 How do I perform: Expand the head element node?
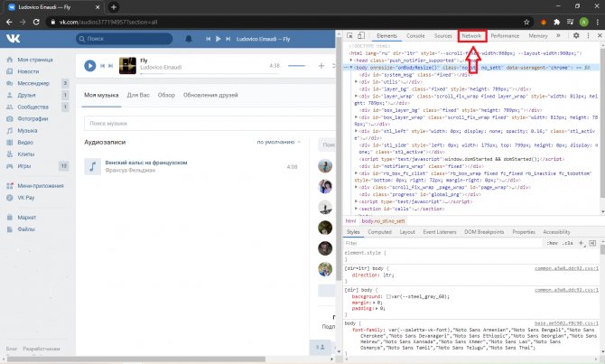(x=352, y=60)
